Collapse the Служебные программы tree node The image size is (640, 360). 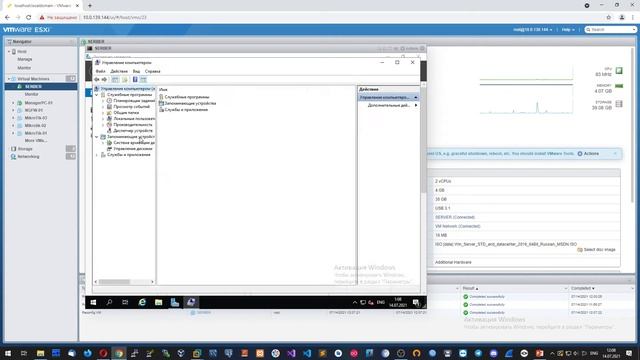[97, 95]
